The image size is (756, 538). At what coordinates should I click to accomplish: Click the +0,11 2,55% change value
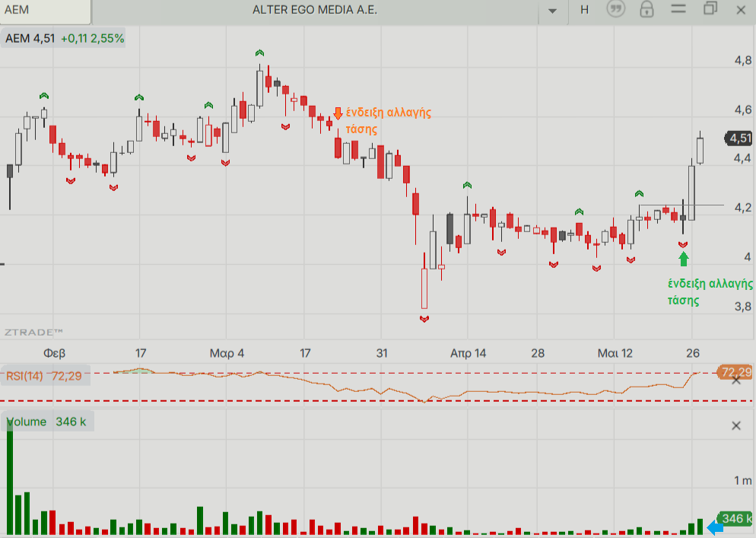(93, 39)
